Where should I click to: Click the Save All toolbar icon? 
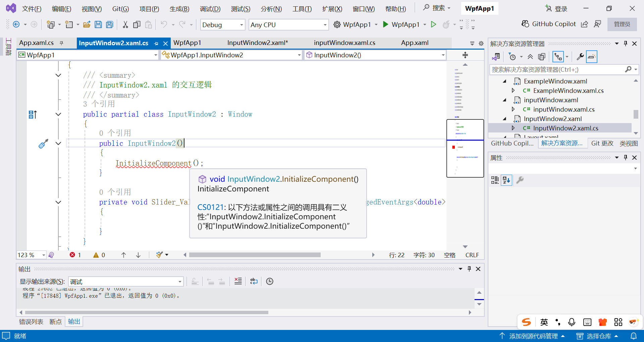[109, 24]
